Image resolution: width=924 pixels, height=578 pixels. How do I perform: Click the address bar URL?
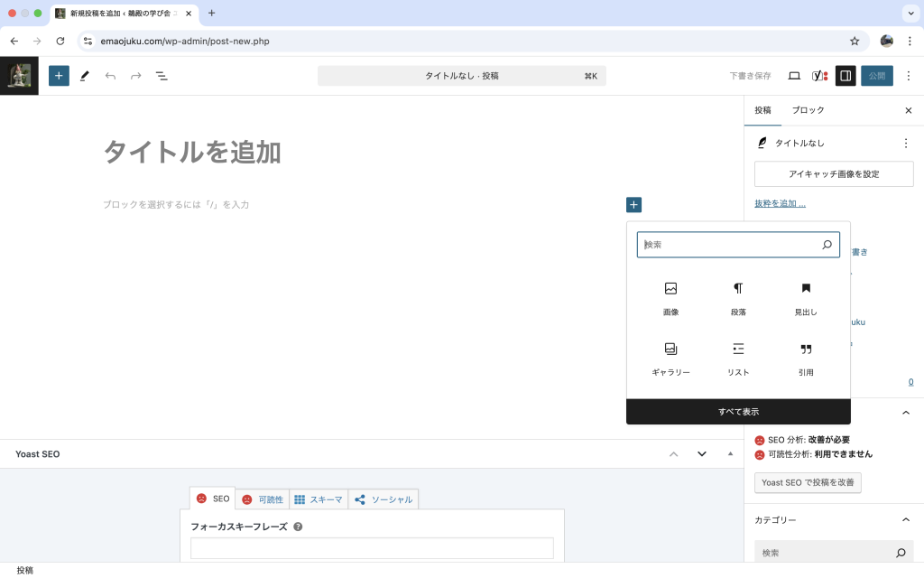click(x=185, y=41)
